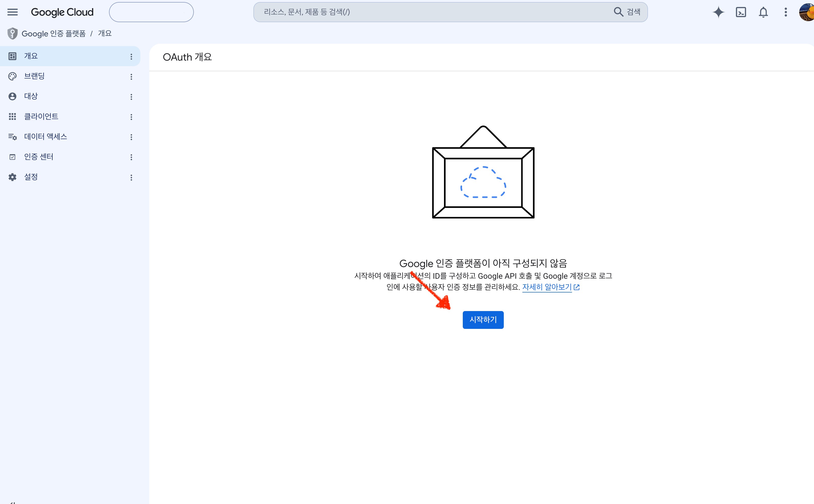The height and width of the screenshot is (504, 814).
Task: Click the 대상 person icon
Action: click(x=12, y=97)
